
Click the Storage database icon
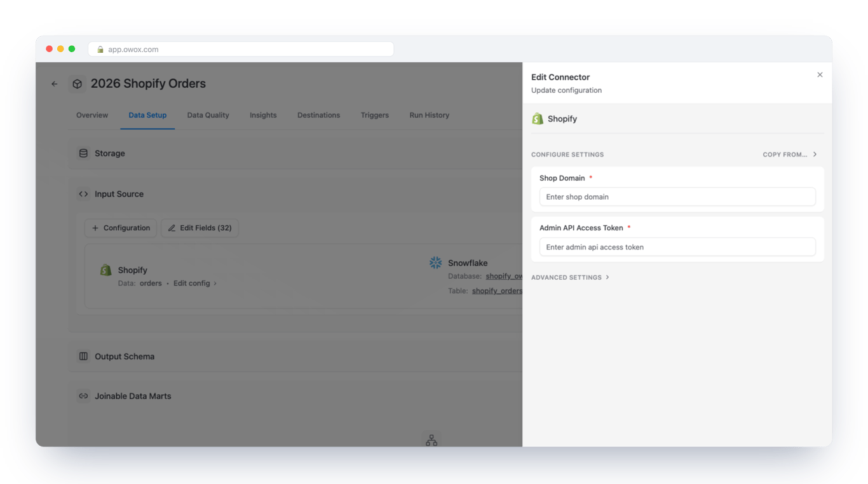[x=83, y=153]
